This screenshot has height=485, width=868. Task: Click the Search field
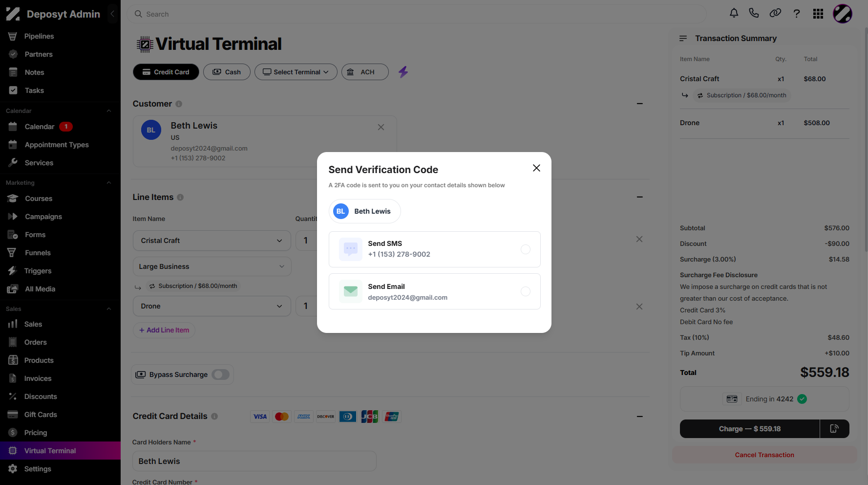[417, 14]
